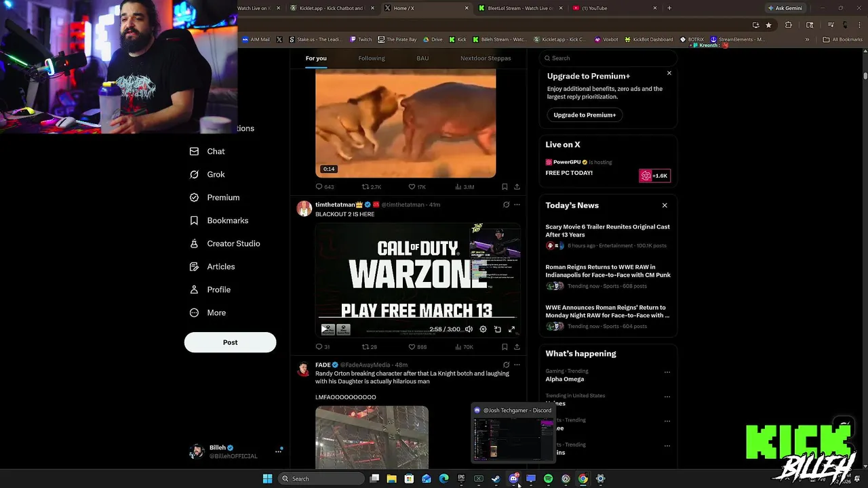Switch to the For you tab
Screen dimensions: 868x488
(316, 58)
